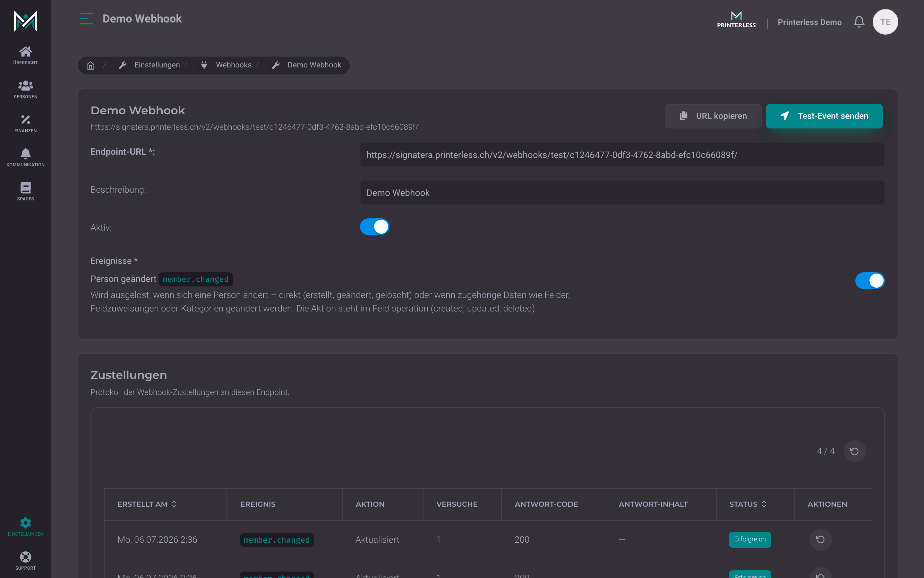The image size is (924, 578).
Task: Click the Zustellungen section heading
Action: pyautogui.click(x=129, y=375)
